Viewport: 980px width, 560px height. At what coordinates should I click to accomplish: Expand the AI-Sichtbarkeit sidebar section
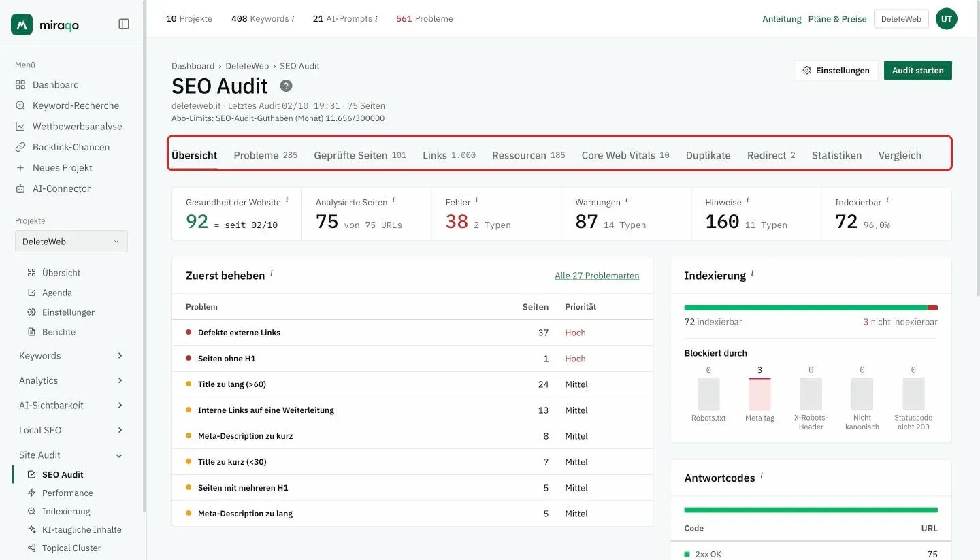[71, 405]
